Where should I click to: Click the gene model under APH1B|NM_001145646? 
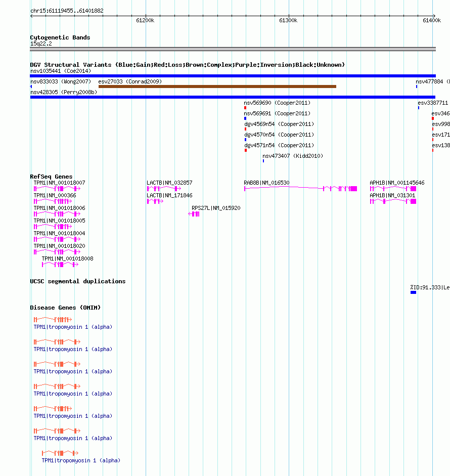click(x=393, y=189)
